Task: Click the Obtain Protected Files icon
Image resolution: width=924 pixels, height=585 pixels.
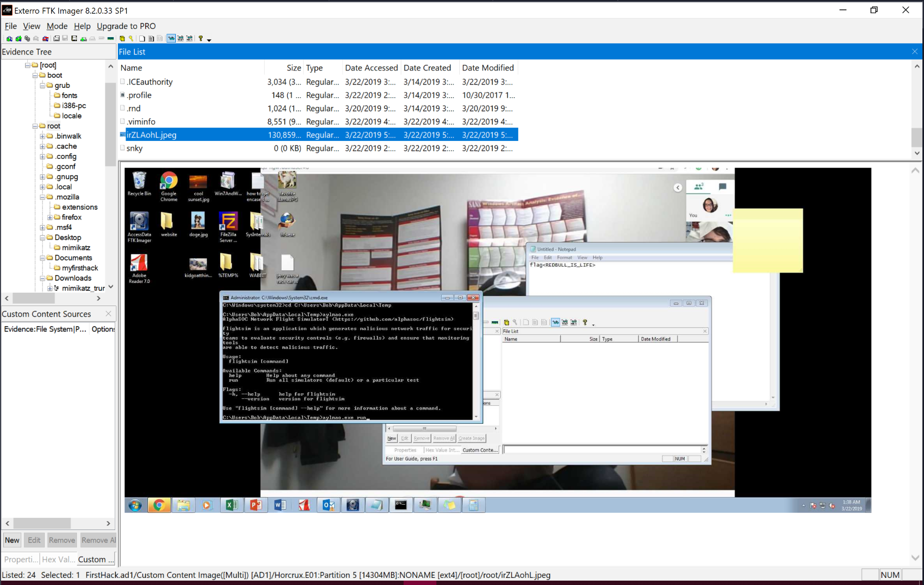Action: tap(122, 39)
